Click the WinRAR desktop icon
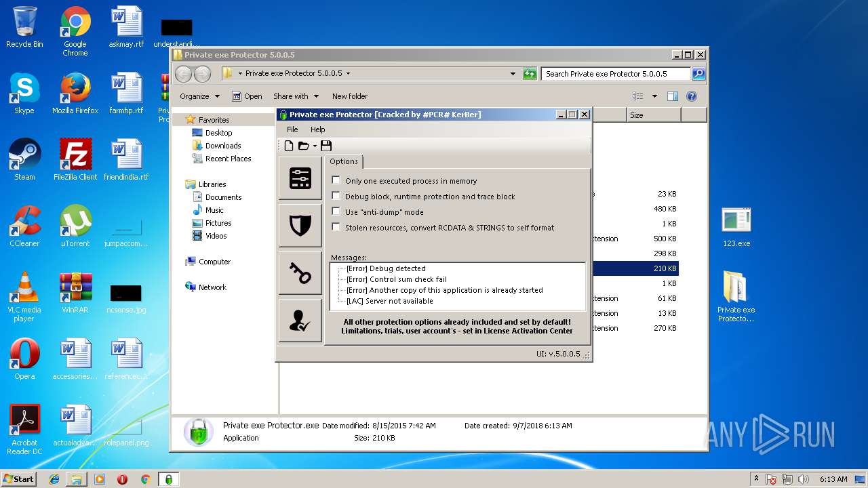Screen dimensions: 868x488 (x=75, y=293)
